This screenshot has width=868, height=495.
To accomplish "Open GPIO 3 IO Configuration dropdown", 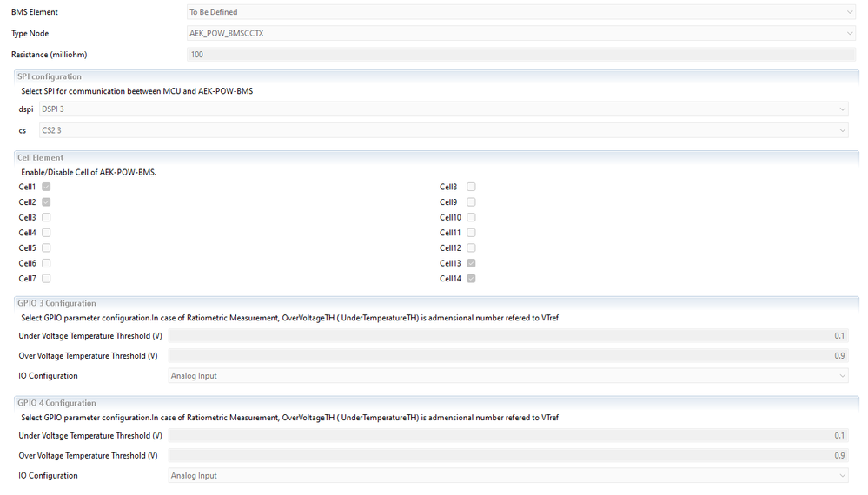I will [508, 376].
